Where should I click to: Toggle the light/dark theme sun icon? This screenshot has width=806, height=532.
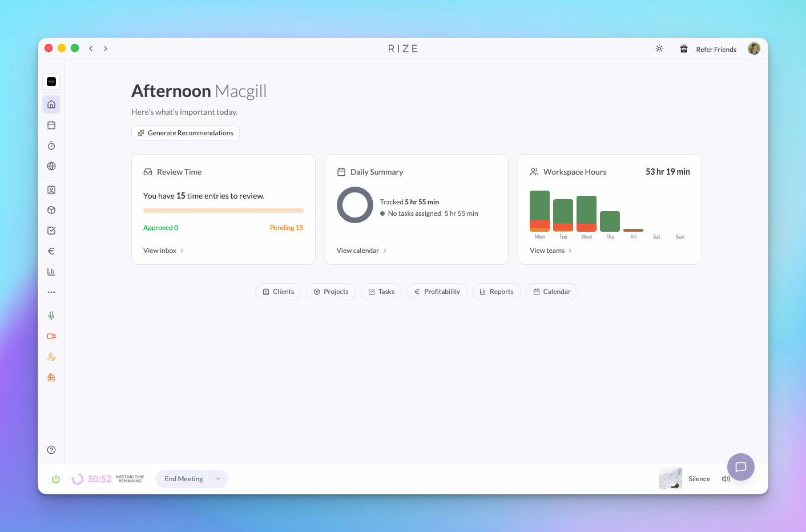[659, 49]
